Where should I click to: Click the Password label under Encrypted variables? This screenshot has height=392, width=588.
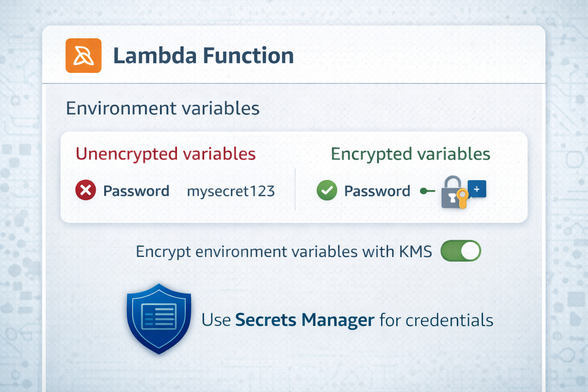pos(377,191)
